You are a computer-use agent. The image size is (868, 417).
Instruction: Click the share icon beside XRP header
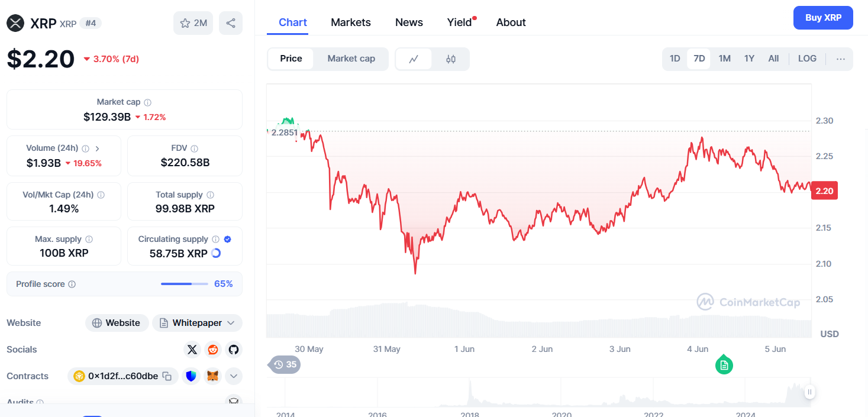point(231,23)
